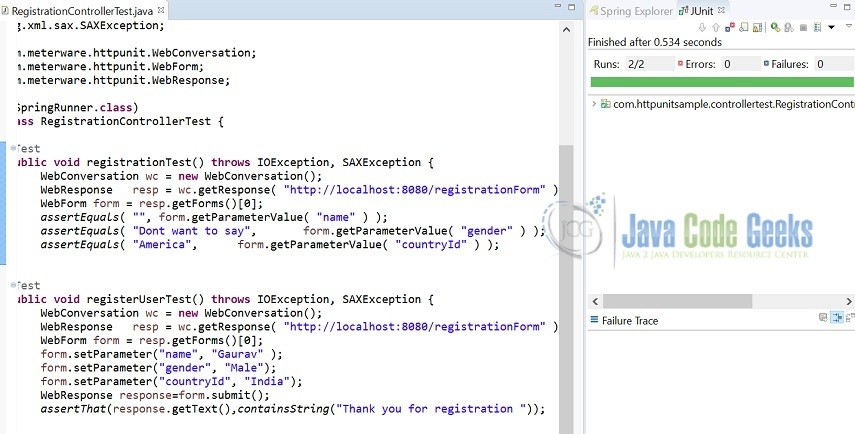Screen dimensions: 855x434
Task: Minimize the JUnit panel
Action: tap(833, 5)
